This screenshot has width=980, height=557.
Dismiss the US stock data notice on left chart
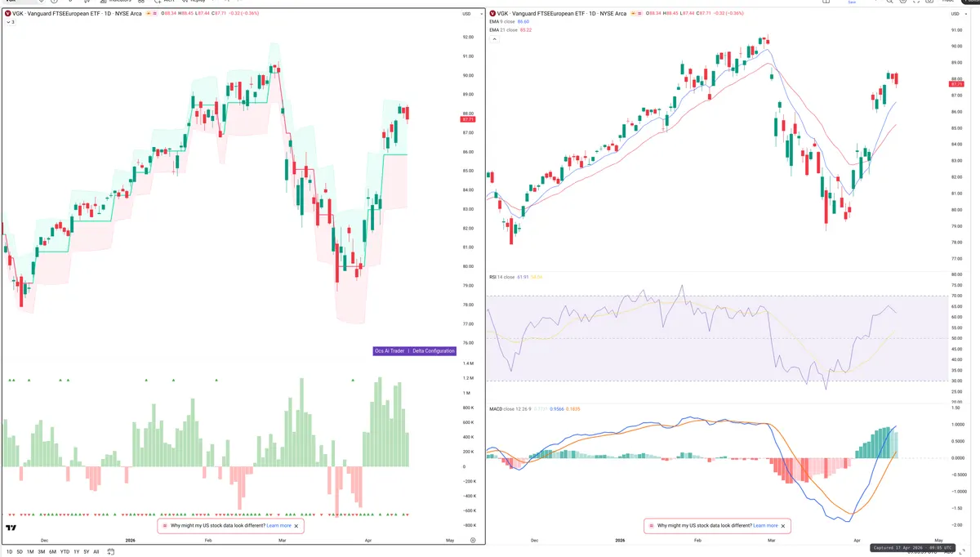pos(297,526)
